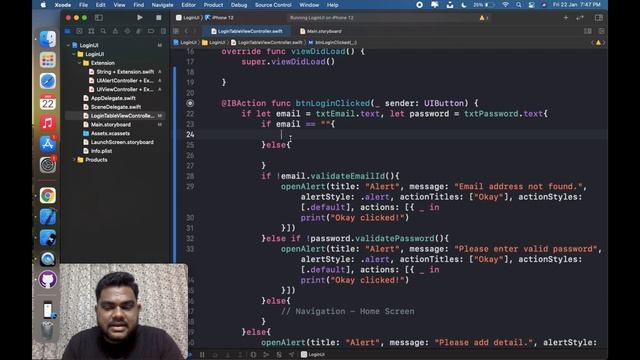This screenshot has height=360, width=640.
Task: Go forward with editor history arrow
Action: 195,31
